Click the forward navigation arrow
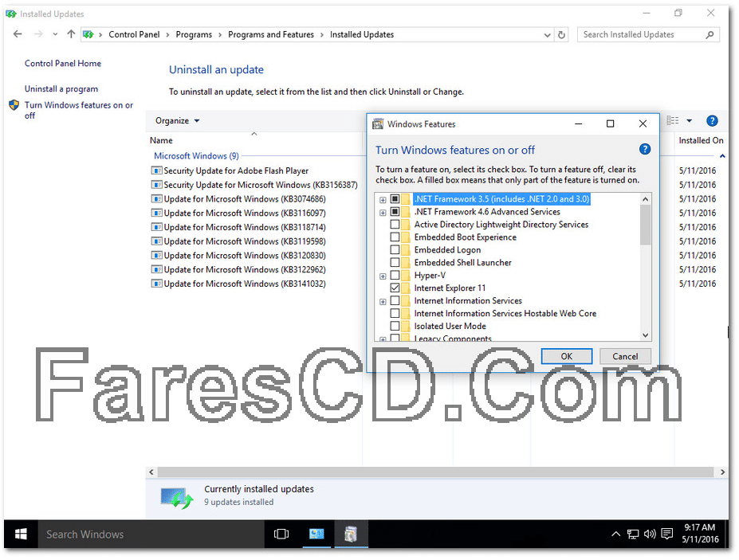The image size is (739, 560). 38,34
